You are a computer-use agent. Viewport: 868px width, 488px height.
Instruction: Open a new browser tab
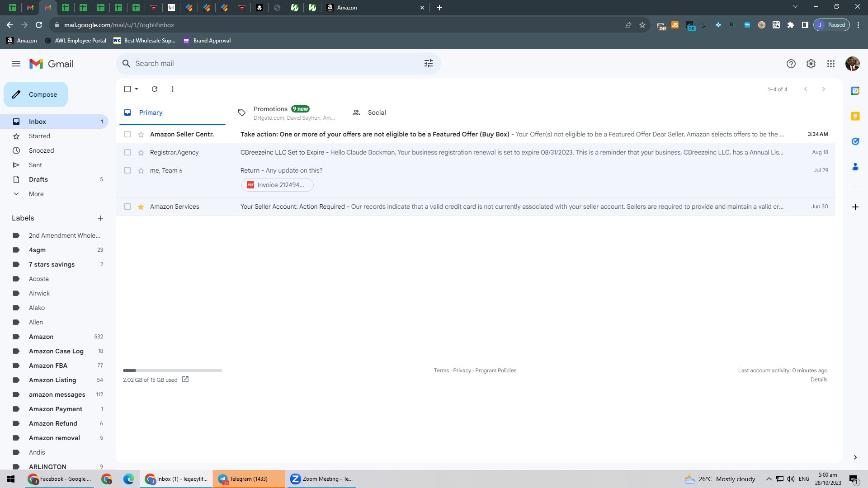(439, 8)
